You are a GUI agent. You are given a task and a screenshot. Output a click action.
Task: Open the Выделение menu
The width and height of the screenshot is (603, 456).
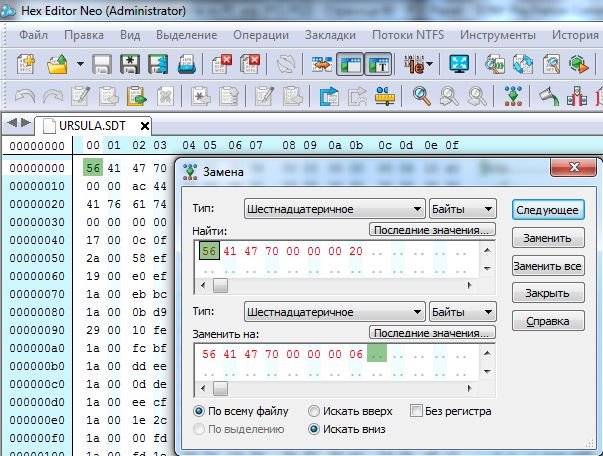(x=187, y=35)
